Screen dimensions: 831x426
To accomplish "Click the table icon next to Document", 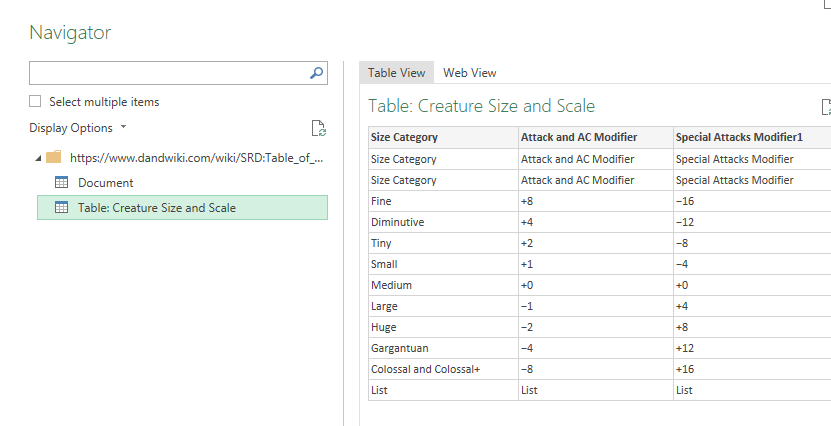I will [61, 183].
